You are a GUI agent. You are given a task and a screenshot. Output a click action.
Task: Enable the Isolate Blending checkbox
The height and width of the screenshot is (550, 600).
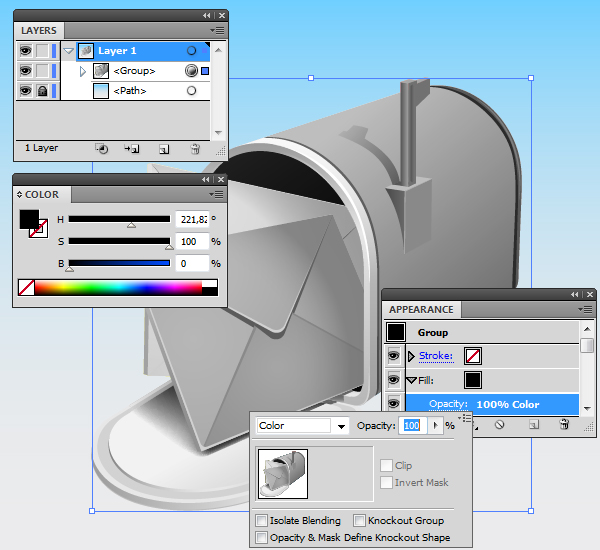pyautogui.click(x=262, y=521)
